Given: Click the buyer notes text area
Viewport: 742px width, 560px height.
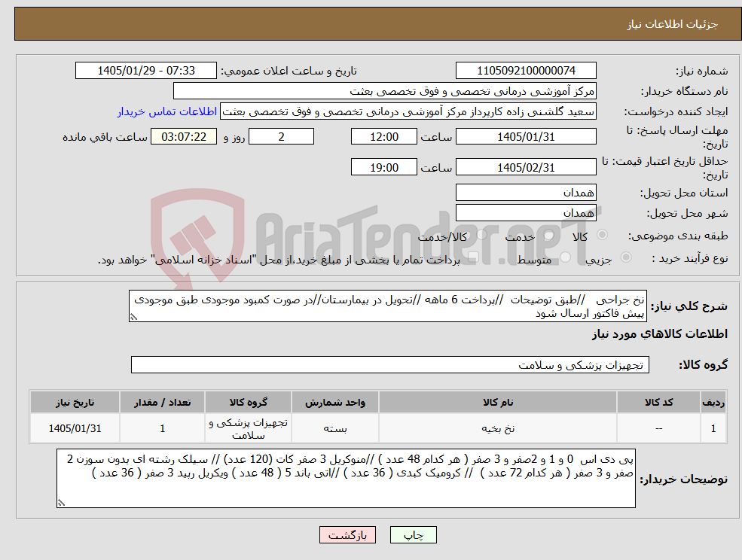Looking at the screenshot, I should pyautogui.click(x=346, y=479).
